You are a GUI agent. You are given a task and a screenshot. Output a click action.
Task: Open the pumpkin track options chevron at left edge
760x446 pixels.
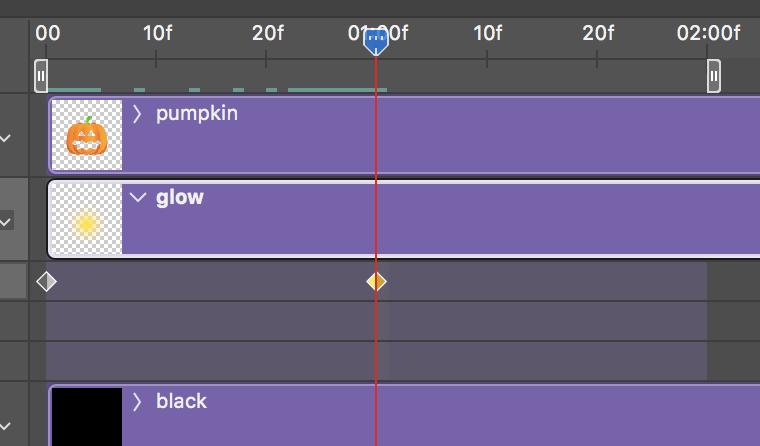[6, 139]
